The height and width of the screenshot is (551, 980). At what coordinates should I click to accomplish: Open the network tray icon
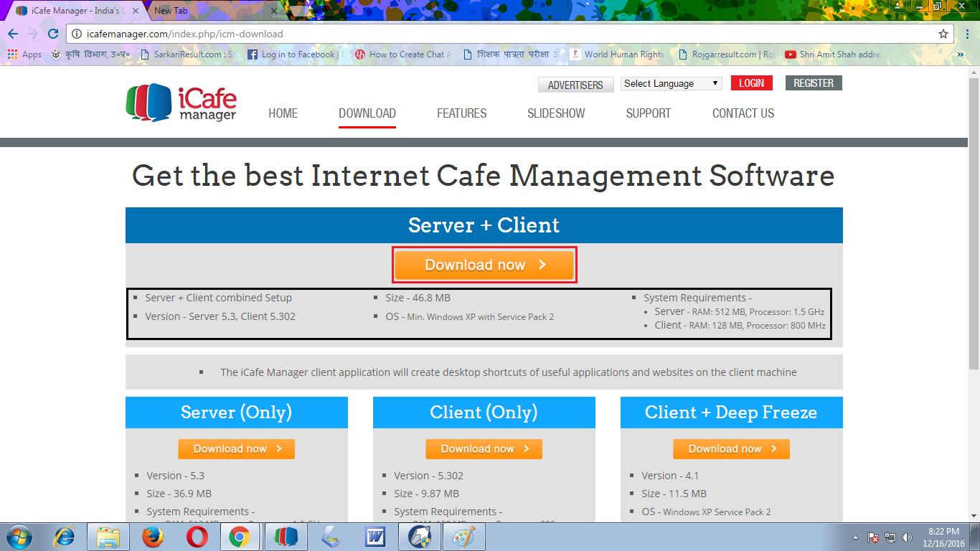pos(890,537)
